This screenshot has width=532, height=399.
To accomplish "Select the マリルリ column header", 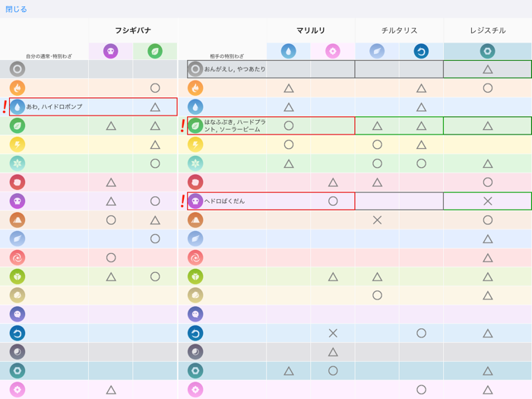I will tap(311, 30).
